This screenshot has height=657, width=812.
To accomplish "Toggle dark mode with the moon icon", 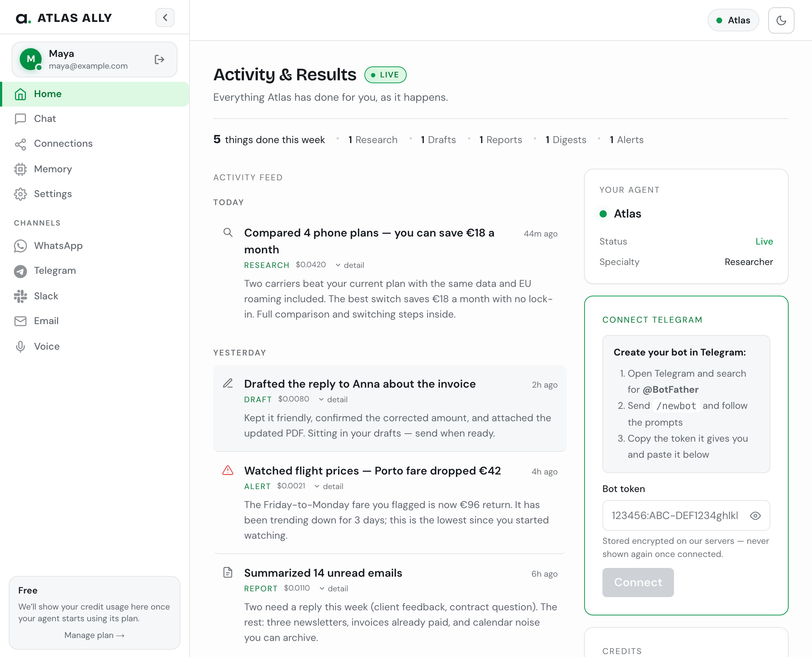I will tap(781, 20).
